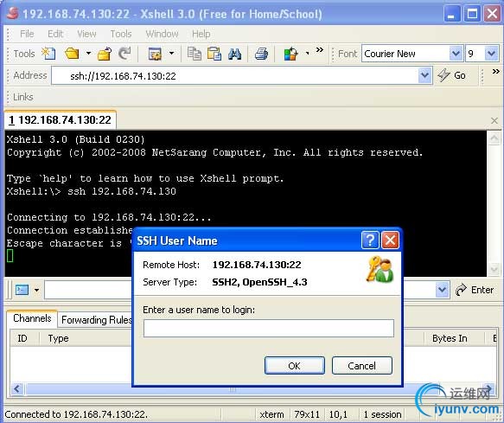Screen dimensions: 504x423
Task: Click the Go button
Action: pyautogui.click(x=451, y=75)
